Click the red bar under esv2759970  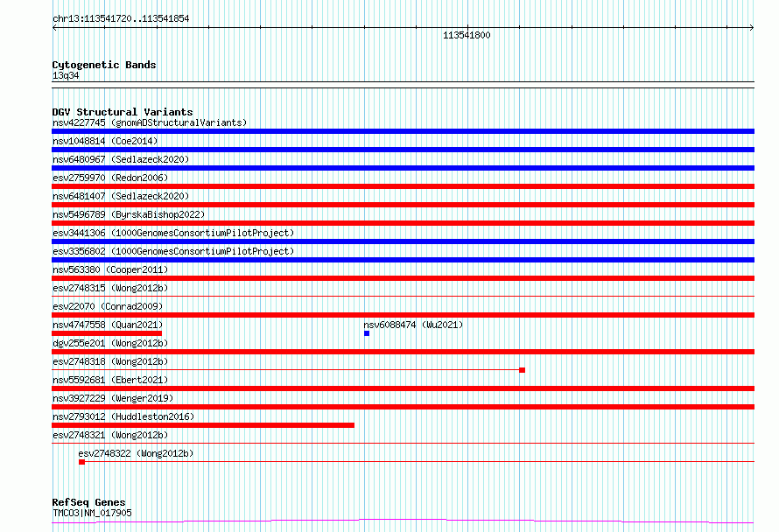[403, 186]
